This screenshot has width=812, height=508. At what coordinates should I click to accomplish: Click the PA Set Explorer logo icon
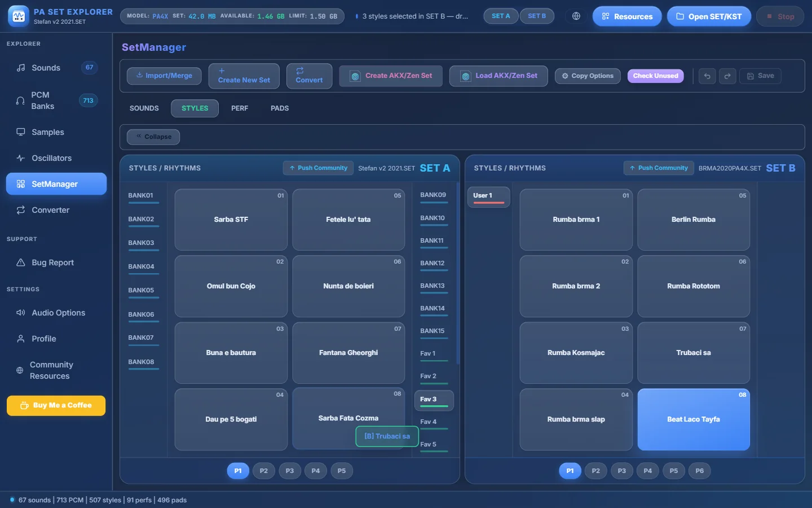pyautogui.click(x=19, y=16)
